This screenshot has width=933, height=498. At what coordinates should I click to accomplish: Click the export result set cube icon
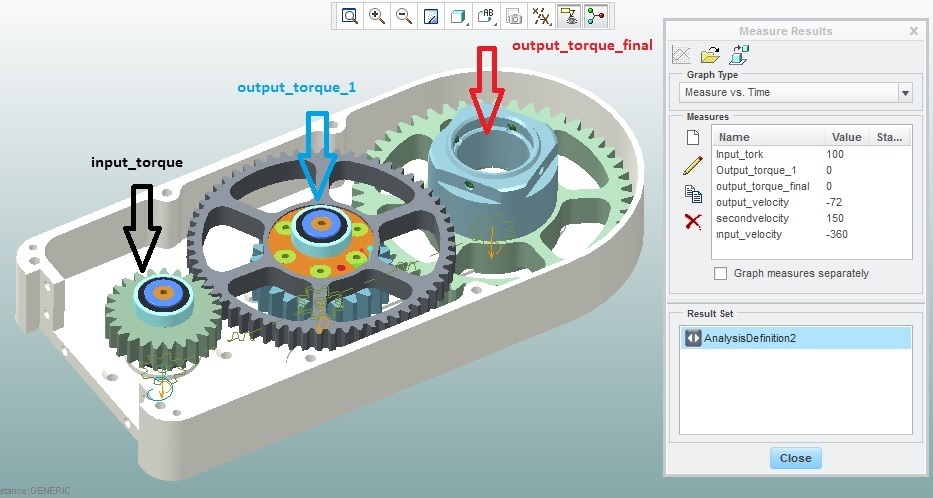(x=738, y=55)
